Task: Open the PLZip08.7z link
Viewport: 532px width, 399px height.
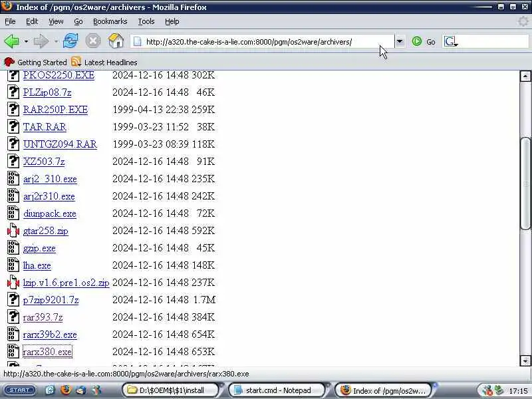Action: 47,92
